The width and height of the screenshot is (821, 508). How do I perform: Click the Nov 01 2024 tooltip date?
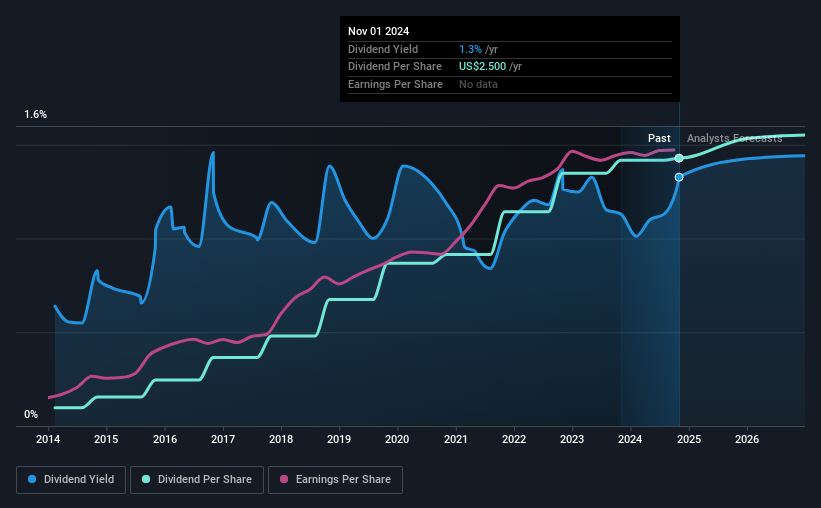[379, 31]
